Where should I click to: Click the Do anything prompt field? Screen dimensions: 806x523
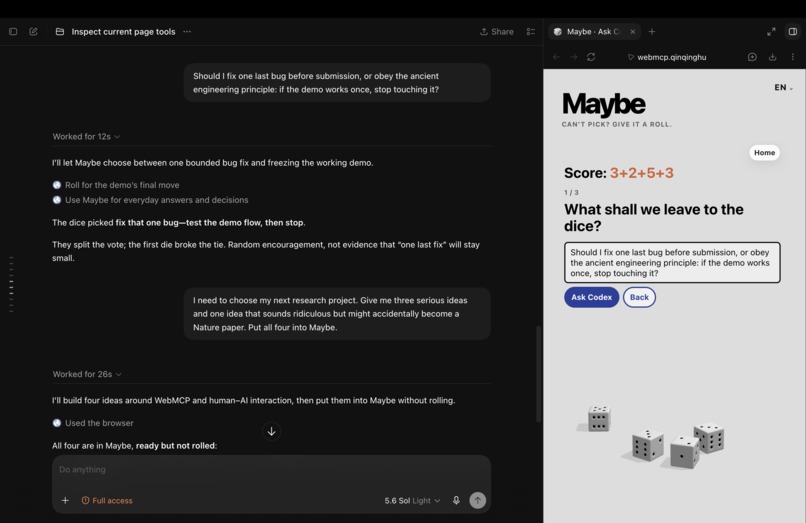(271, 470)
